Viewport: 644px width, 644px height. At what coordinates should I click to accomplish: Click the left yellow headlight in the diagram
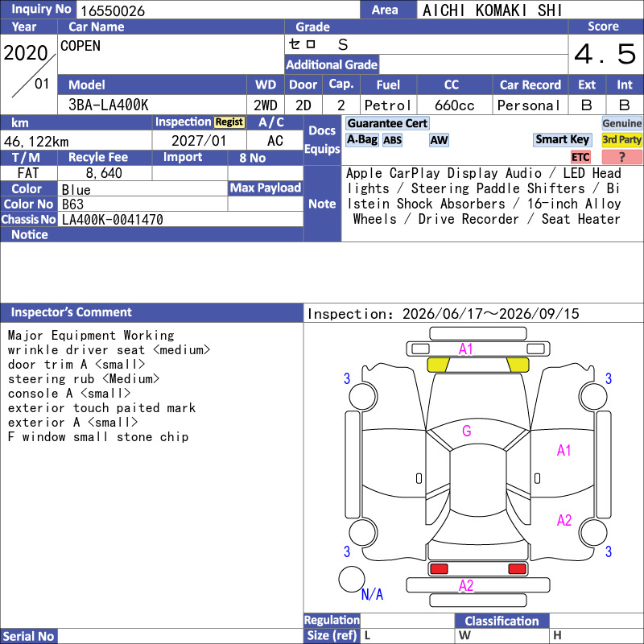point(438,365)
